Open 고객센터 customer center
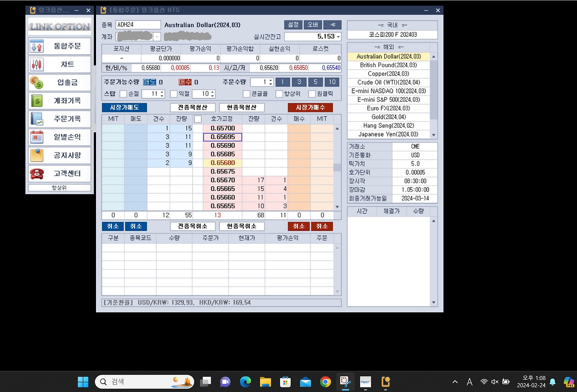 (60, 173)
